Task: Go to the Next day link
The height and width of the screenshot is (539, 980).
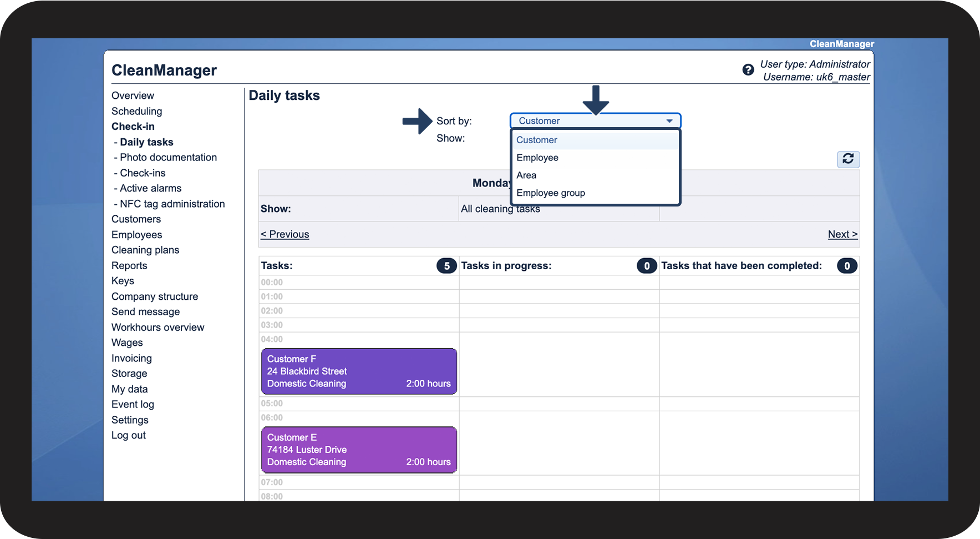Action: pos(842,234)
